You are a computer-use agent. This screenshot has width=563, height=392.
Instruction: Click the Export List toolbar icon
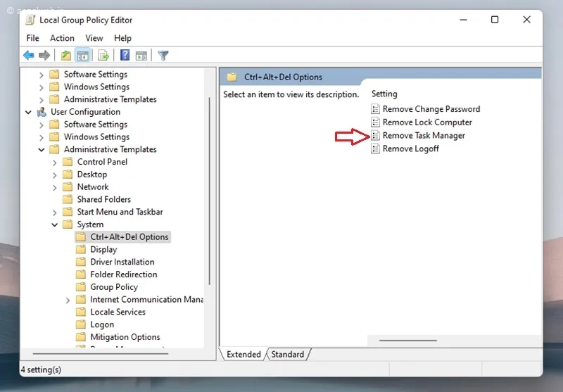pyautogui.click(x=103, y=56)
